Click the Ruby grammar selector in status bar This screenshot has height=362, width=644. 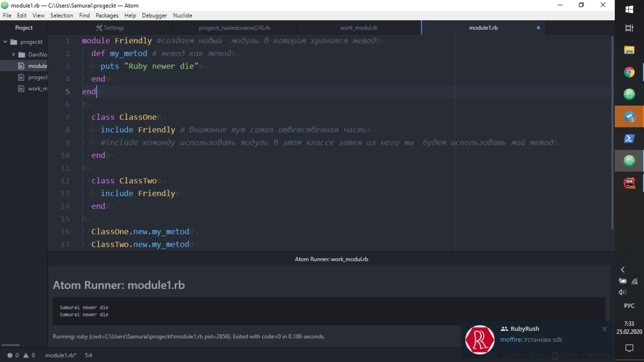pyautogui.click(x=536, y=355)
